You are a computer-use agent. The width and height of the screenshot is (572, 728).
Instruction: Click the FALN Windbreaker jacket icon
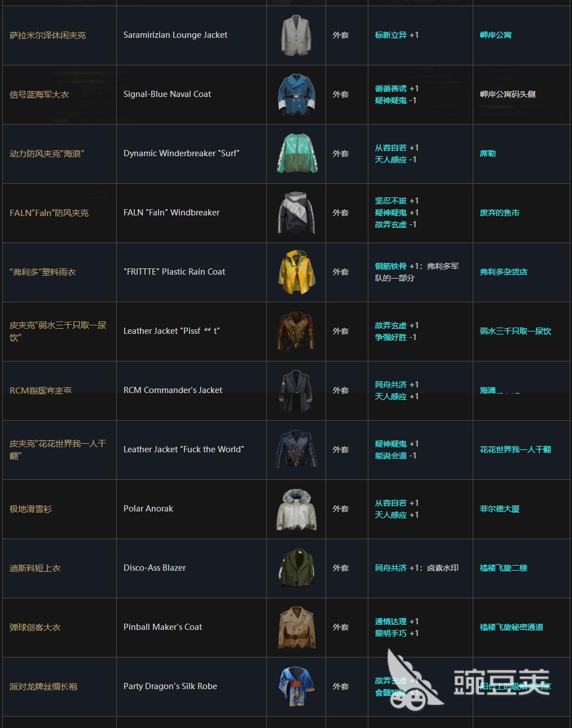pyautogui.click(x=296, y=213)
